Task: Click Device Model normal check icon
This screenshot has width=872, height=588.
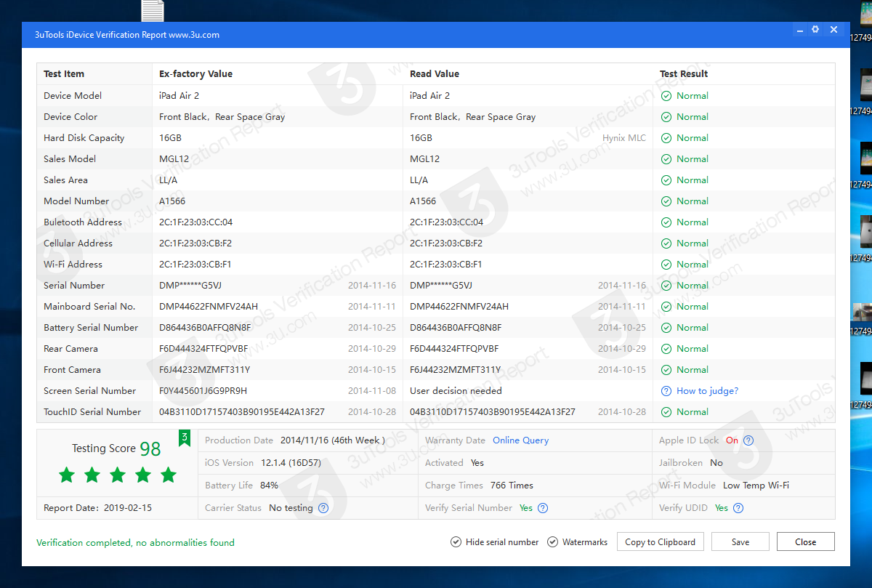Action: pos(666,96)
